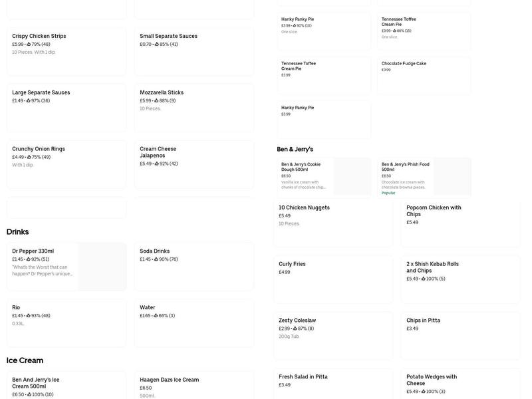532x399 pixels.
Task: Click thumbs-up icon beside Small Separate Sauces
Action: (157, 45)
